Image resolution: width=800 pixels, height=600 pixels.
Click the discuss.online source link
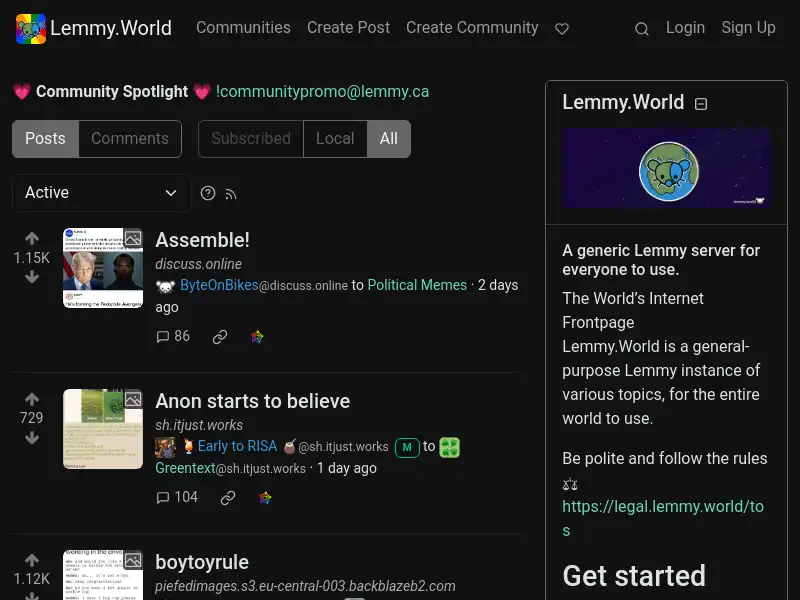pyautogui.click(x=198, y=264)
